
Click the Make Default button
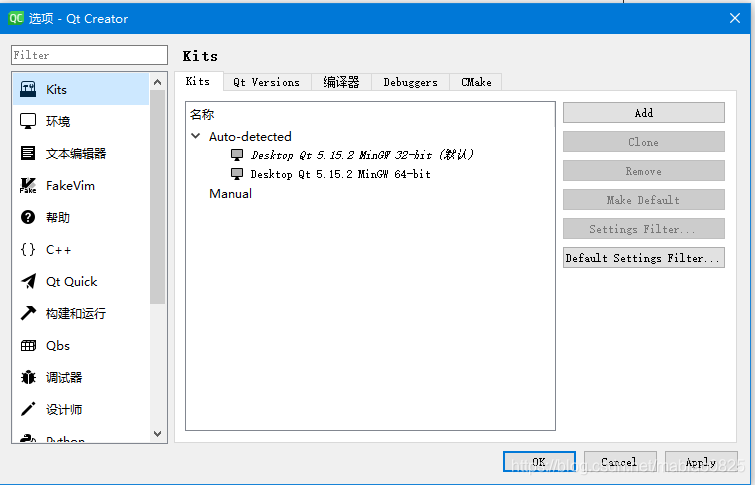click(x=644, y=199)
